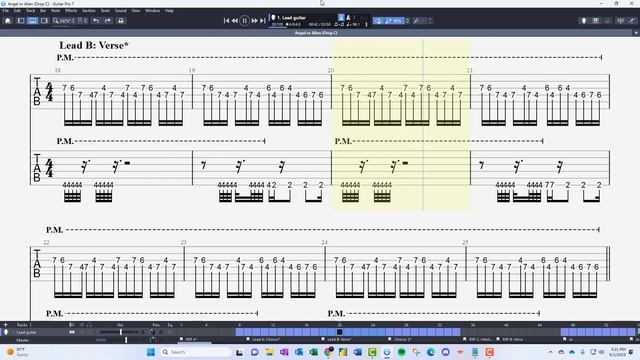Viewport: 640px width, 360px height.
Task: Click the taskbar clock and date
Action: click(618, 352)
